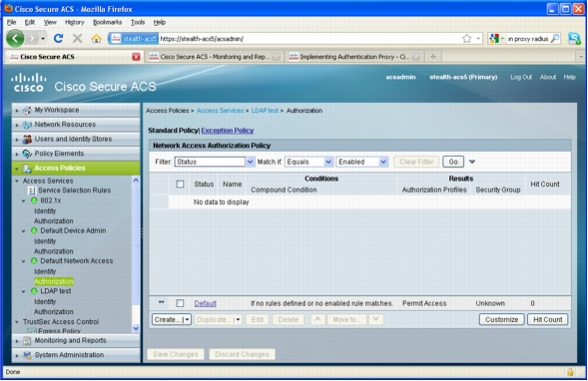
Task: Click the move-up arrow button
Action: tap(317, 319)
